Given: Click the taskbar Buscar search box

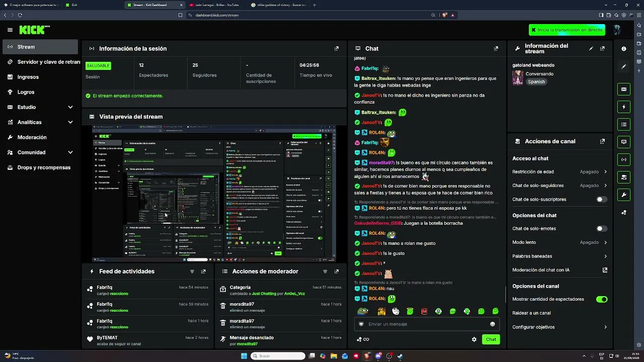Looking at the screenshot, I should coord(278,356).
